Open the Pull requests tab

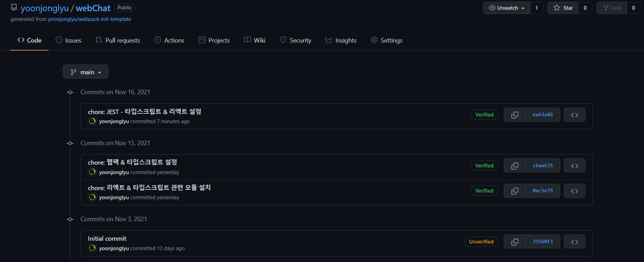coord(118,40)
